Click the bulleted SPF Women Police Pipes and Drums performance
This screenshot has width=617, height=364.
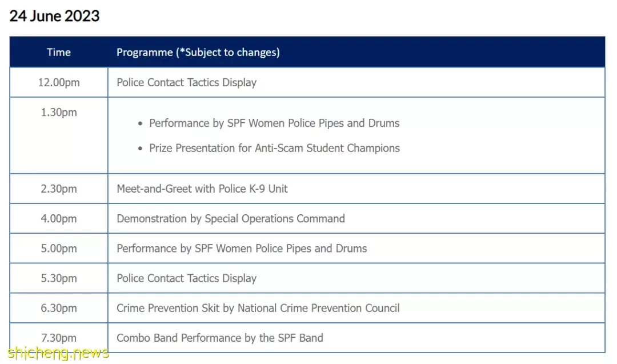(x=274, y=123)
